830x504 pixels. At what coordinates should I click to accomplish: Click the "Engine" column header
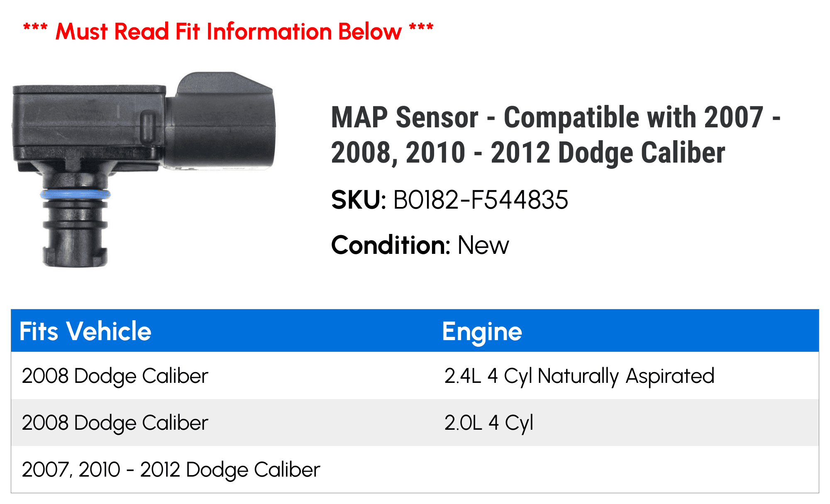click(x=482, y=332)
